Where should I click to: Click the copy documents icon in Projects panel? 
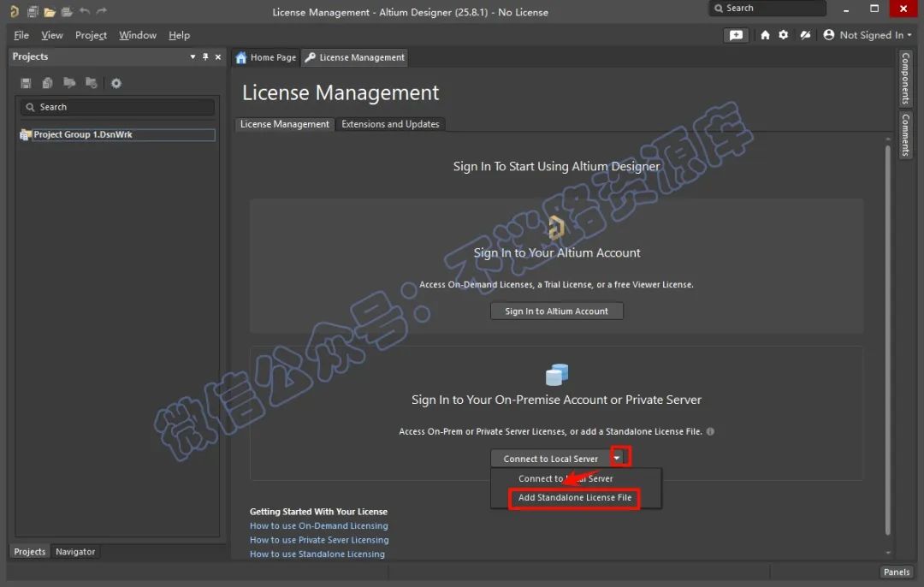47,83
